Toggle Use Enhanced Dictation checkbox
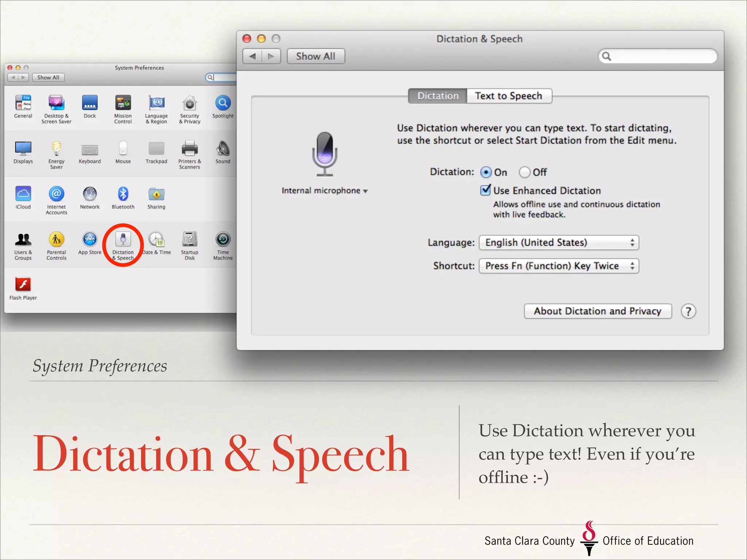This screenshot has width=747, height=560. click(x=485, y=190)
